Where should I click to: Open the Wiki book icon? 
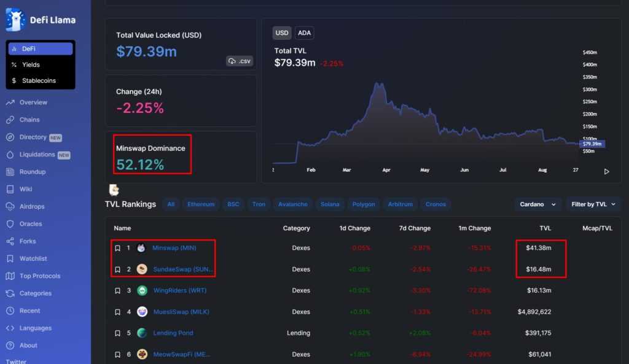click(10, 189)
